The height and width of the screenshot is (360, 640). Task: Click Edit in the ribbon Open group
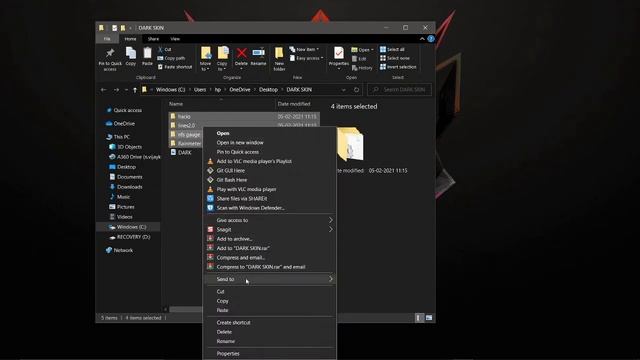pyautogui.click(x=359, y=59)
